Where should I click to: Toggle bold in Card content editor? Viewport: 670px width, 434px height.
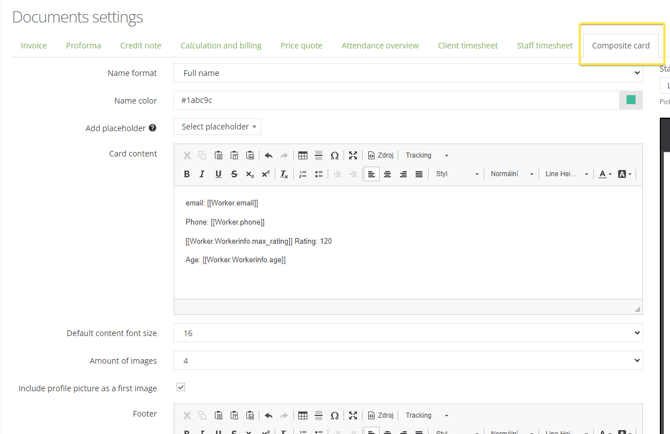187,174
